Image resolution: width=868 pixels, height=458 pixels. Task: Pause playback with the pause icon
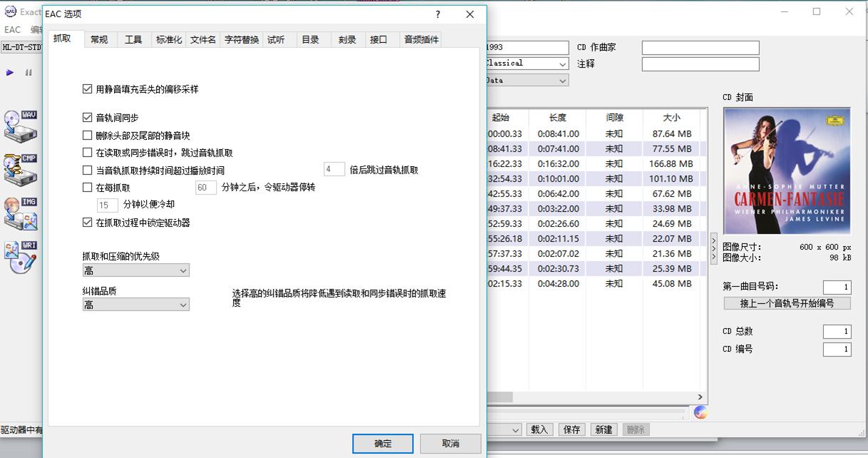28,72
